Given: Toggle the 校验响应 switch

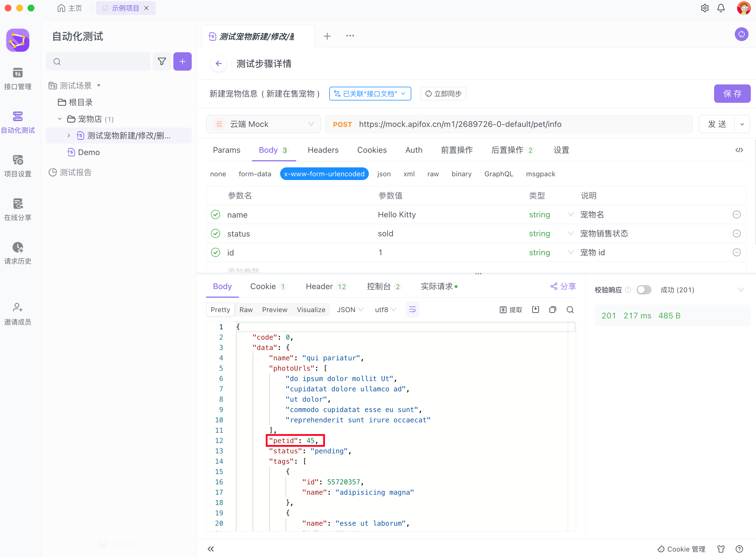Looking at the screenshot, I should coord(643,290).
